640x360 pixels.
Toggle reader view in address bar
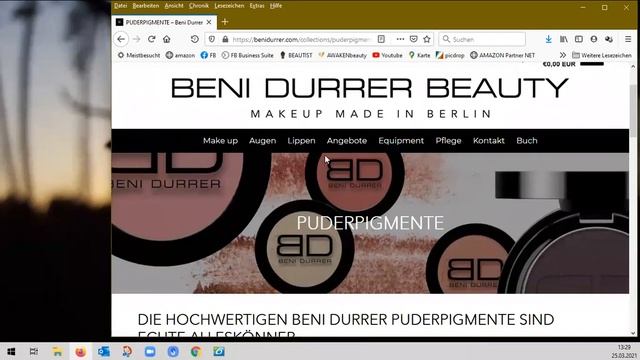pos(381,39)
